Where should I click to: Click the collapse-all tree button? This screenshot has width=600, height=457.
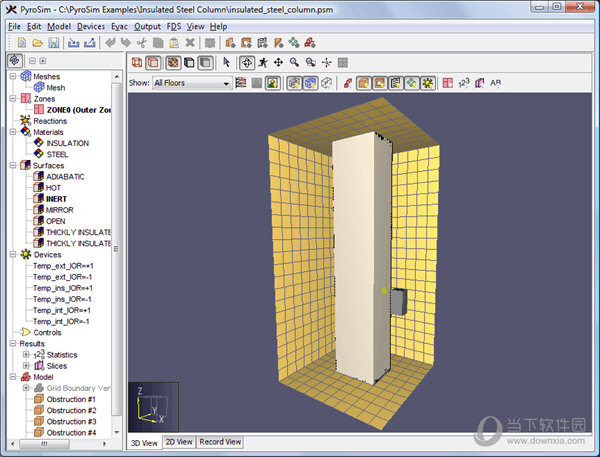point(33,61)
